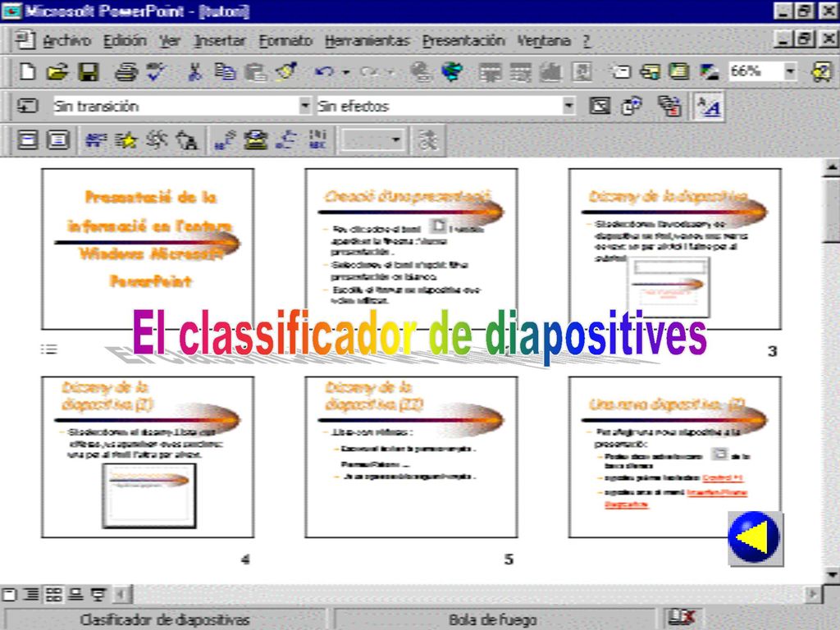Start the slide show view button
The height and width of the screenshot is (630, 840).
coord(98,594)
